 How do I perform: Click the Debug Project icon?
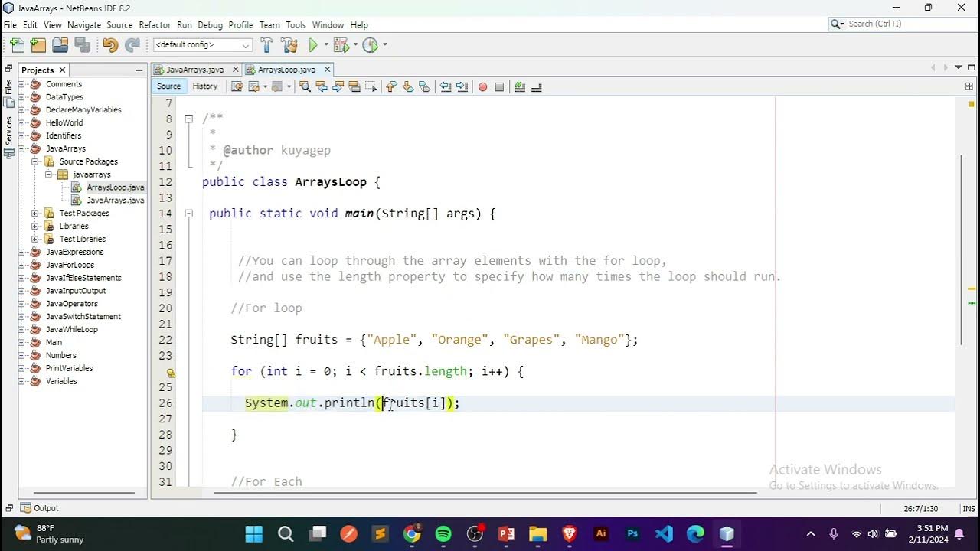[x=341, y=45]
